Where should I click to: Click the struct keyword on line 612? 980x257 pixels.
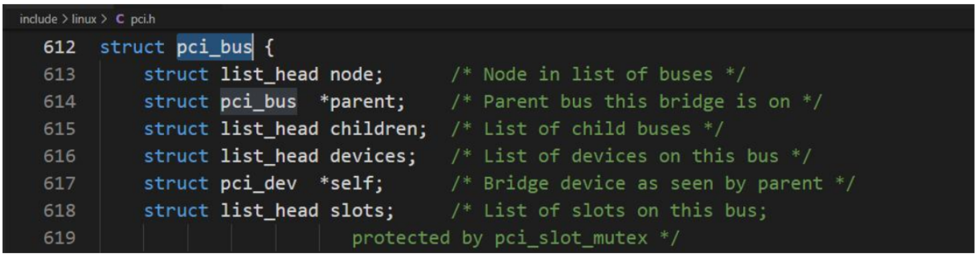pos(133,48)
